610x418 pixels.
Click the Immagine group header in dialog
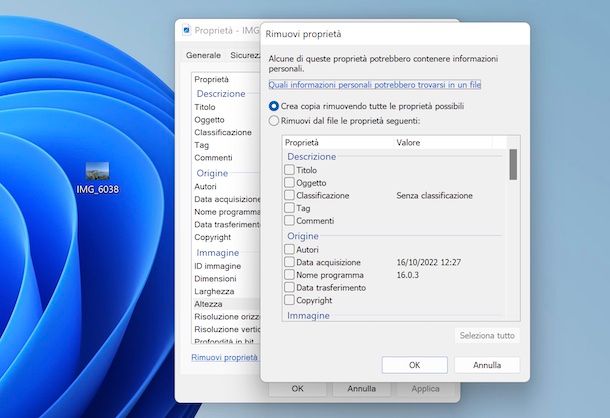(308, 315)
